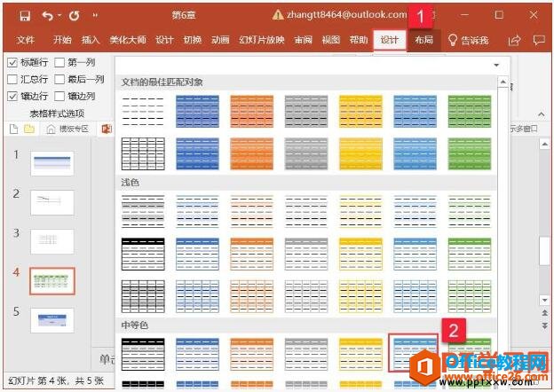Select black grid table style in best match
Image resolution: width=554 pixels, height=392 pixels.
[x=143, y=153]
